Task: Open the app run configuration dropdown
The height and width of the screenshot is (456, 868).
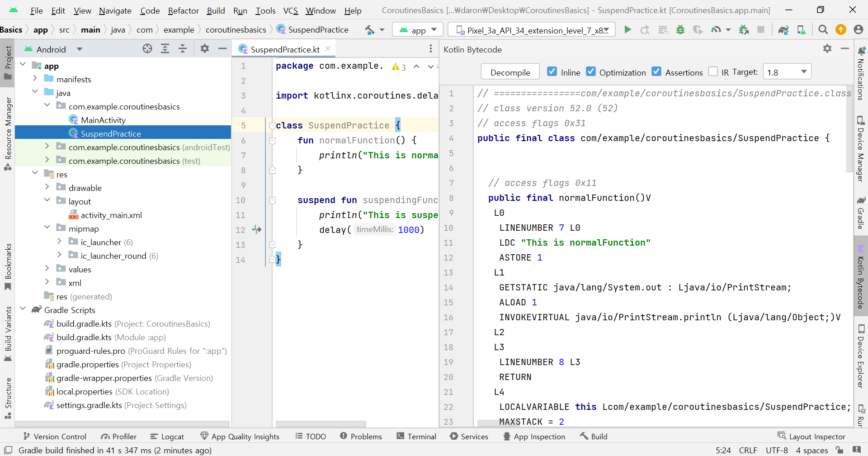Action: coord(417,30)
